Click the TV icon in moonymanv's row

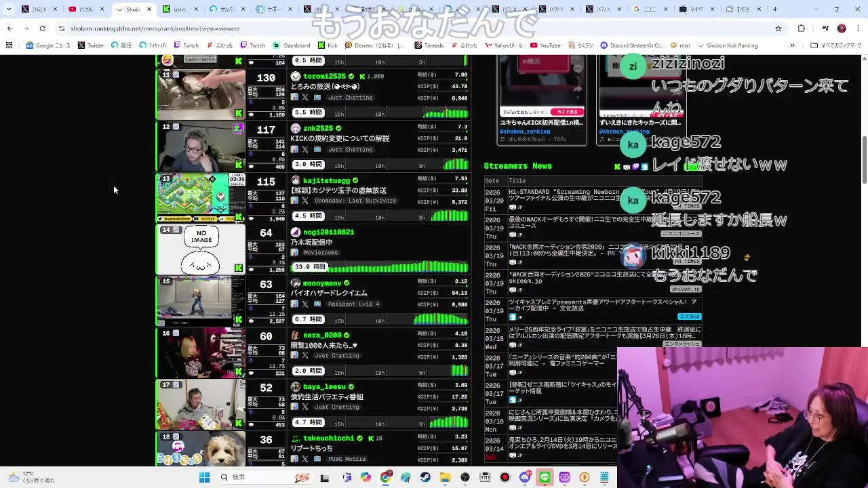coord(317,304)
